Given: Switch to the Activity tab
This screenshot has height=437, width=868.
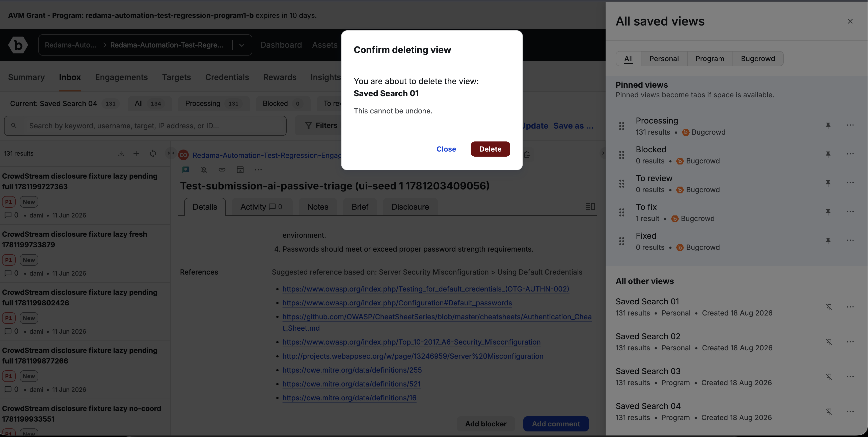Looking at the screenshot, I should (x=261, y=207).
